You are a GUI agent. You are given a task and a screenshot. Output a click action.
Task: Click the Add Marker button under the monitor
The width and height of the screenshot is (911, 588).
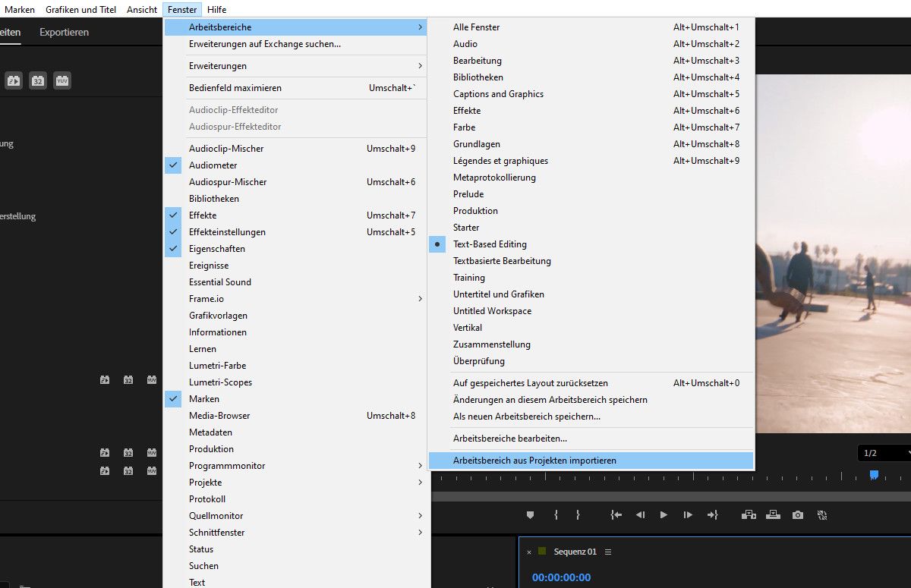click(530, 514)
